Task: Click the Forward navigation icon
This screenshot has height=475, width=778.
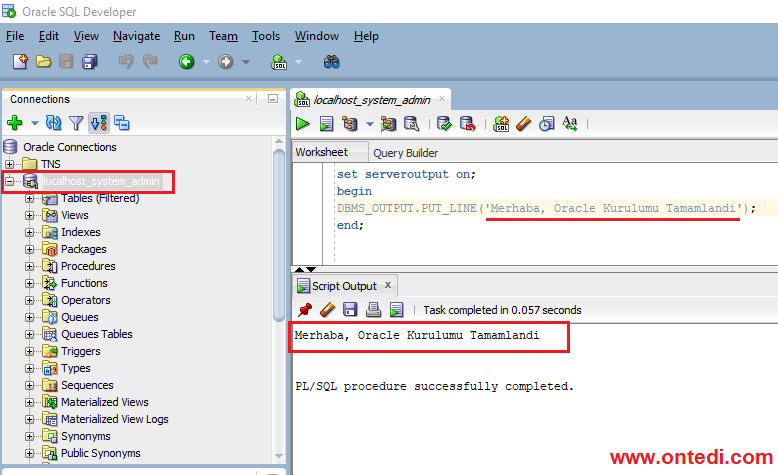Action: pyautogui.click(x=226, y=62)
